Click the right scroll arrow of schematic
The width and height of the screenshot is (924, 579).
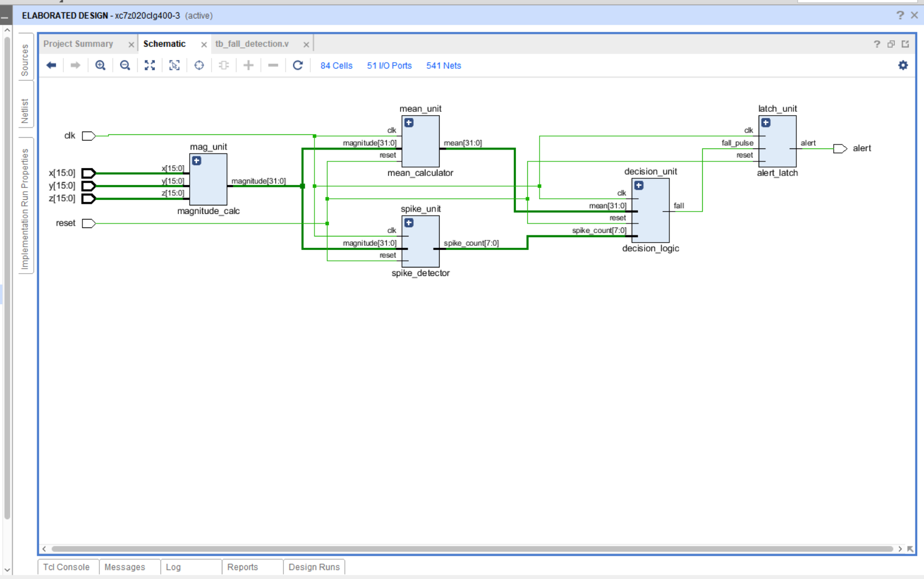click(900, 549)
